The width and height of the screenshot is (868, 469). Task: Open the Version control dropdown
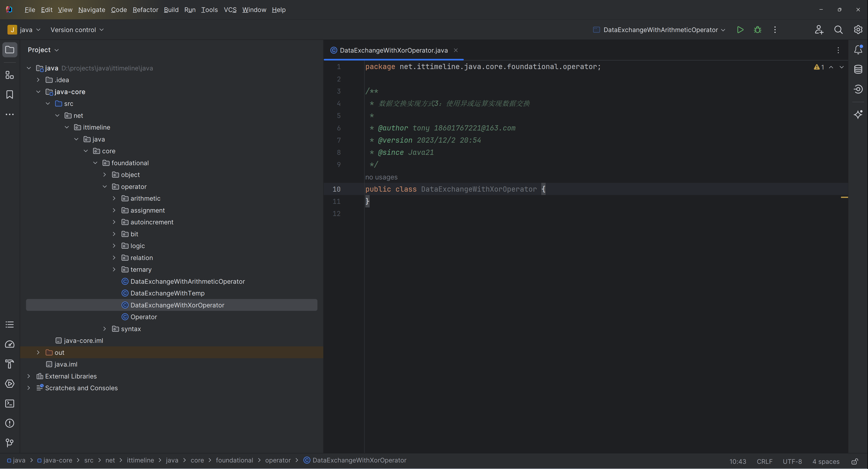77,30
